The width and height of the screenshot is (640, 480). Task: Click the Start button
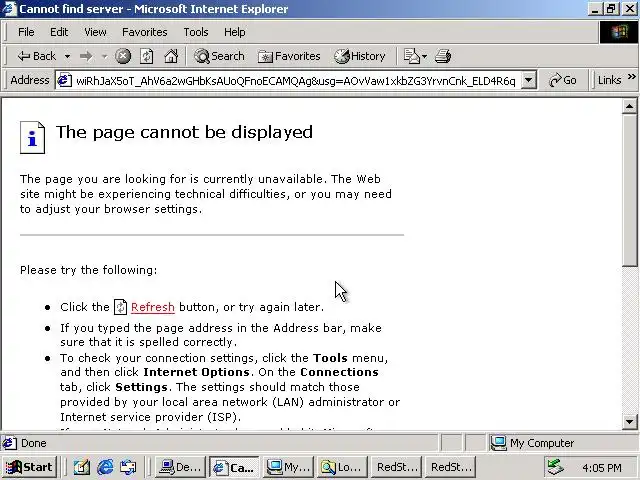[x=30, y=467]
